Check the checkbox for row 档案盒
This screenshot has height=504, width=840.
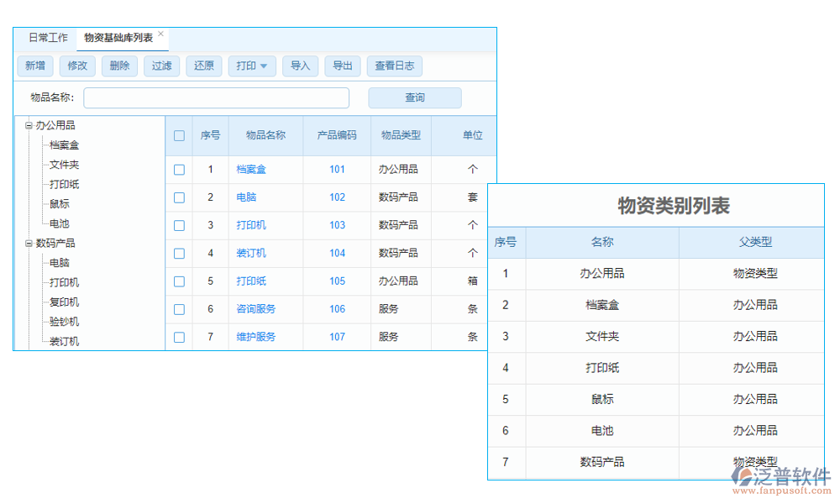point(179,169)
